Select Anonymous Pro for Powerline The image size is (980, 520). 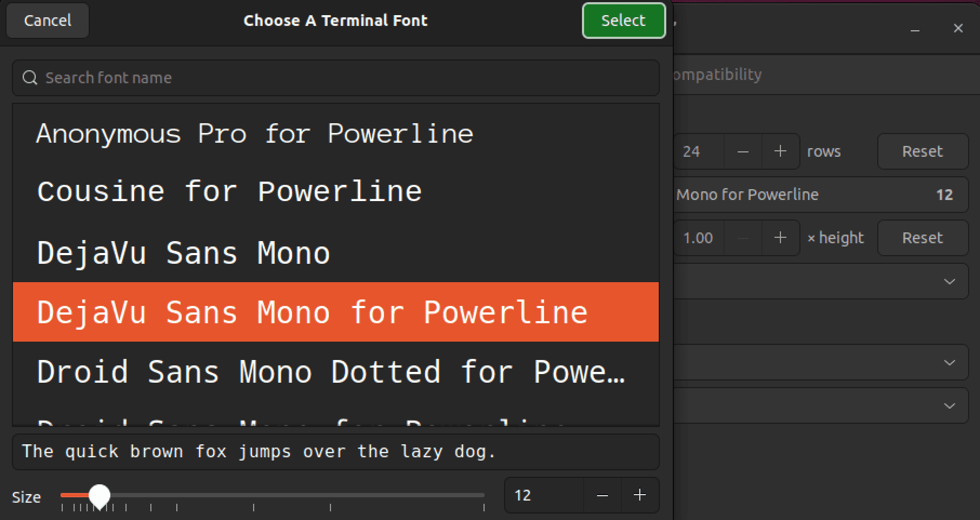click(254, 134)
